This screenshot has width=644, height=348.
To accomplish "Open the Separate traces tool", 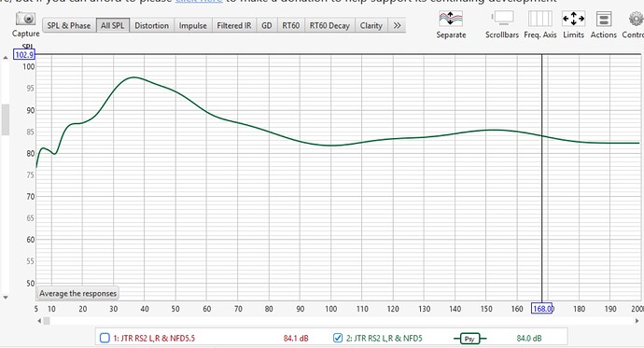I will [x=451, y=19].
